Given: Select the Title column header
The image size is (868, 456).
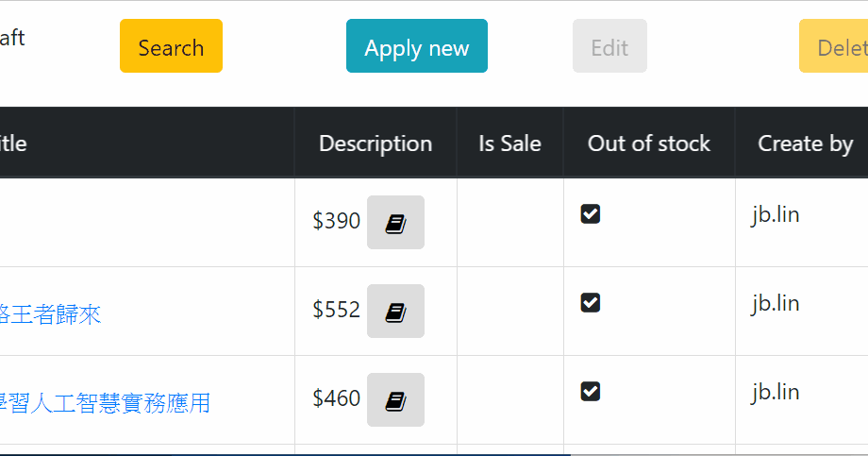Looking at the screenshot, I should (13, 143).
